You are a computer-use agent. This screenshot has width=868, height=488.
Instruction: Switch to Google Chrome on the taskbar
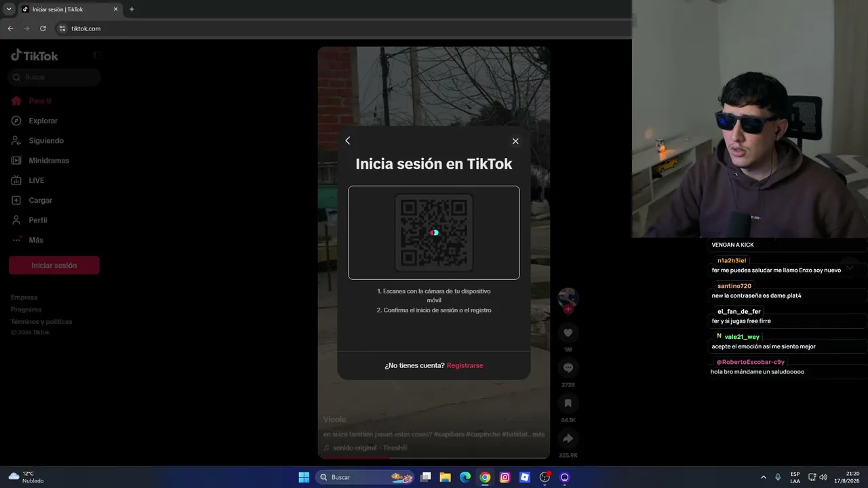click(x=485, y=477)
